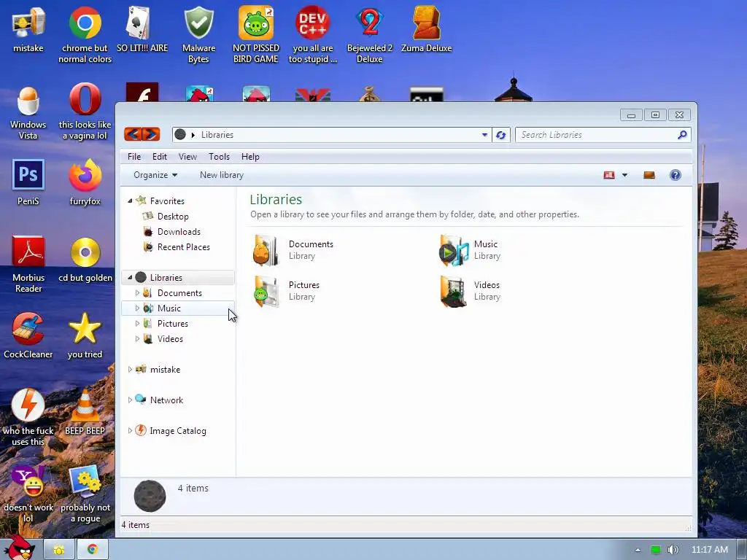Open the Help question mark icon
The image size is (747, 560).
pyautogui.click(x=675, y=175)
